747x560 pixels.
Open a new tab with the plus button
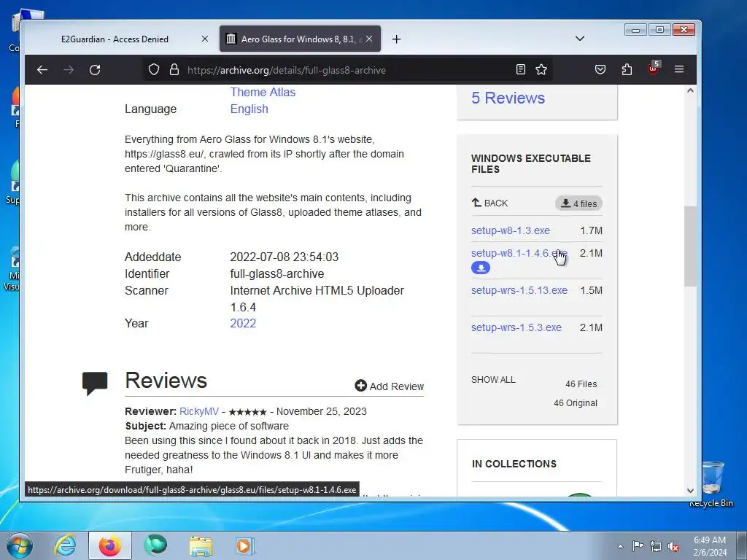coord(396,39)
